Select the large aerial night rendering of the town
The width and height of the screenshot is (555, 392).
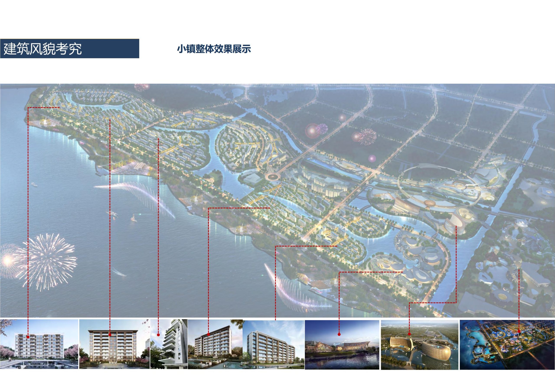(x=277, y=201)
